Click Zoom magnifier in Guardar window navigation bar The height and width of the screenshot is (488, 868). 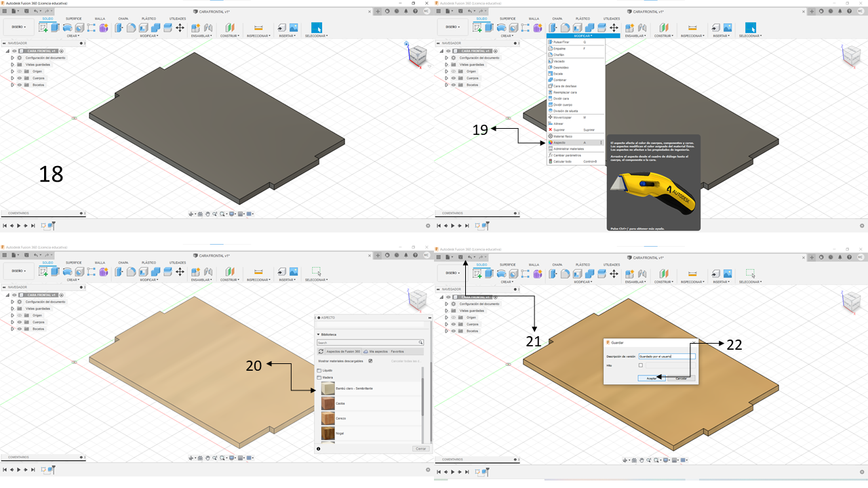click(x=648, y=460)
